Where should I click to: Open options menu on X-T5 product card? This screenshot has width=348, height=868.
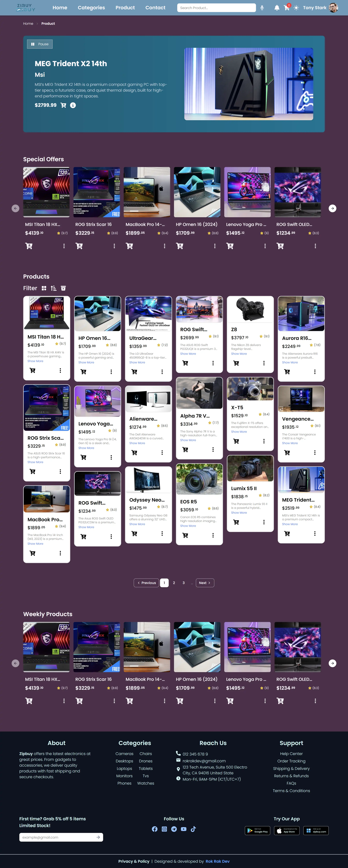click(x=264, y=441)
